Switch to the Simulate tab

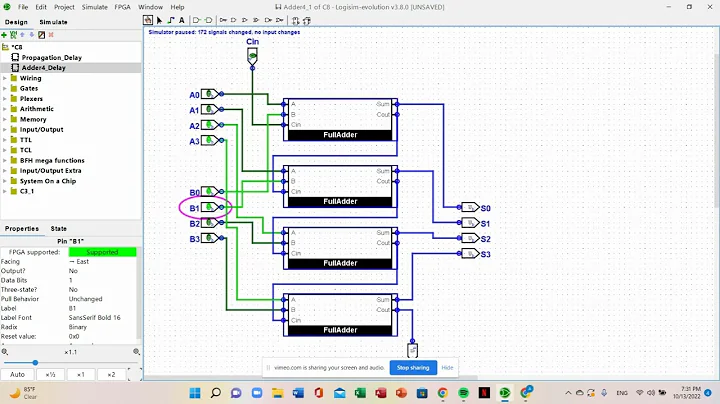(53, 22)
